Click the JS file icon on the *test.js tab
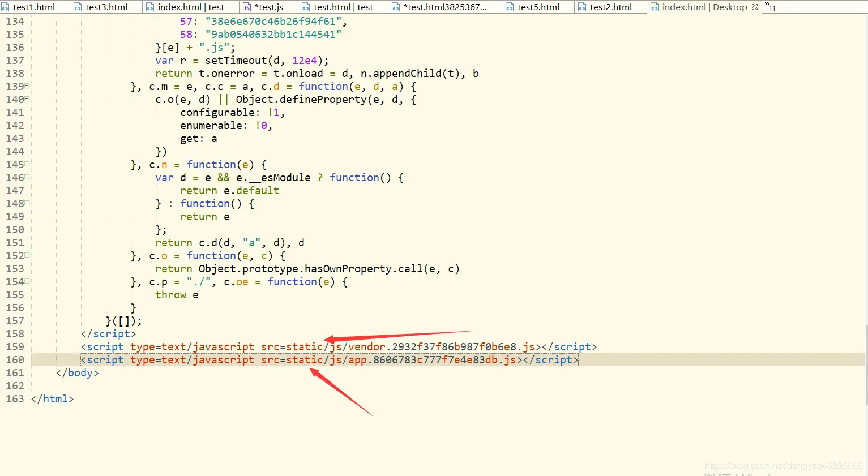Viewport: 868px width, 476px height. [247, 7]
